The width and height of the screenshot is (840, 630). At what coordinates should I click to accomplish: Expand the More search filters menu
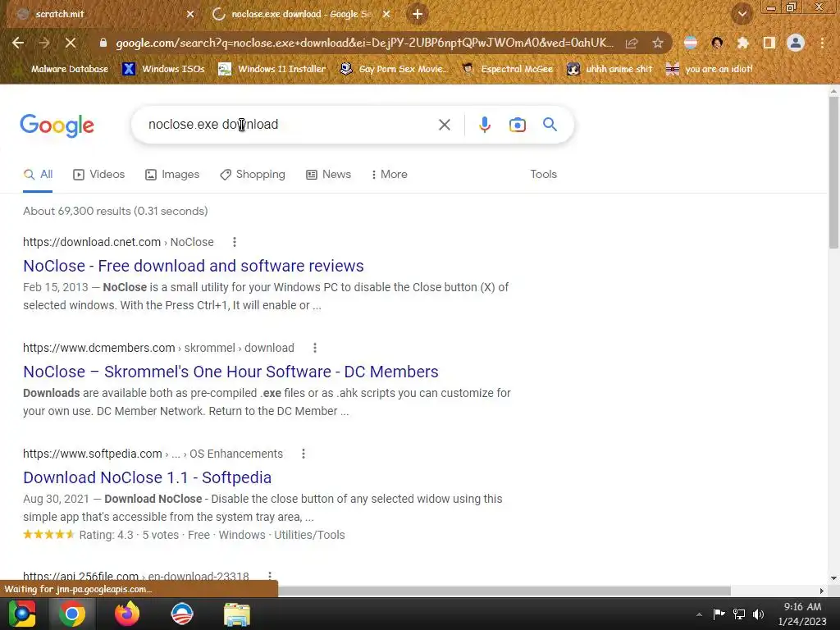coord(389,175)
